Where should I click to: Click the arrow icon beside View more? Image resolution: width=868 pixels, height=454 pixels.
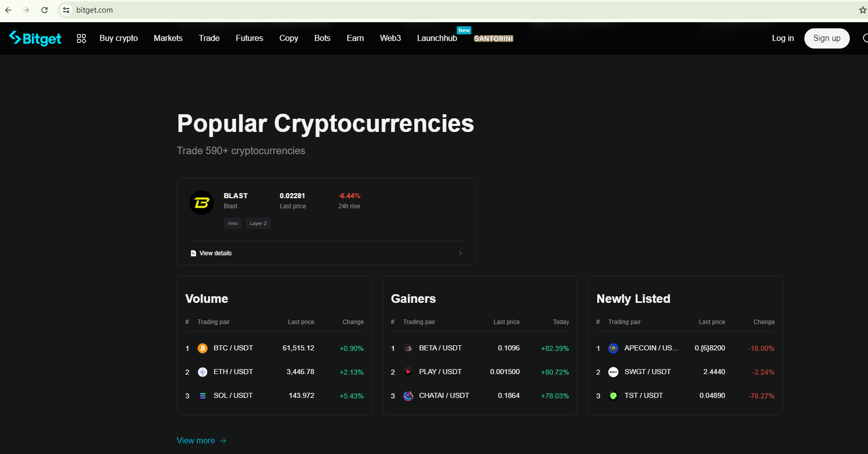pos(223,441)
